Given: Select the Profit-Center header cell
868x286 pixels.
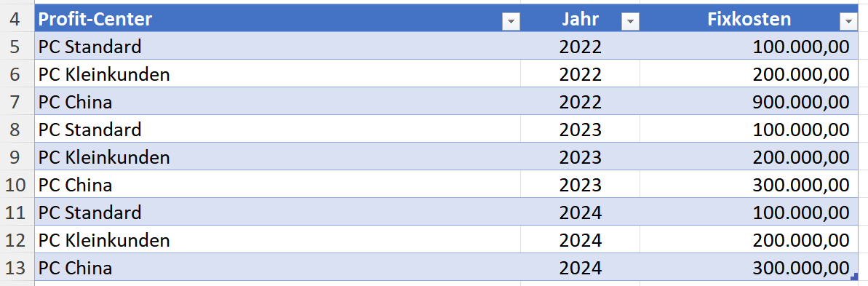Looking at the screenshot, I should click(x=277, y=19).
